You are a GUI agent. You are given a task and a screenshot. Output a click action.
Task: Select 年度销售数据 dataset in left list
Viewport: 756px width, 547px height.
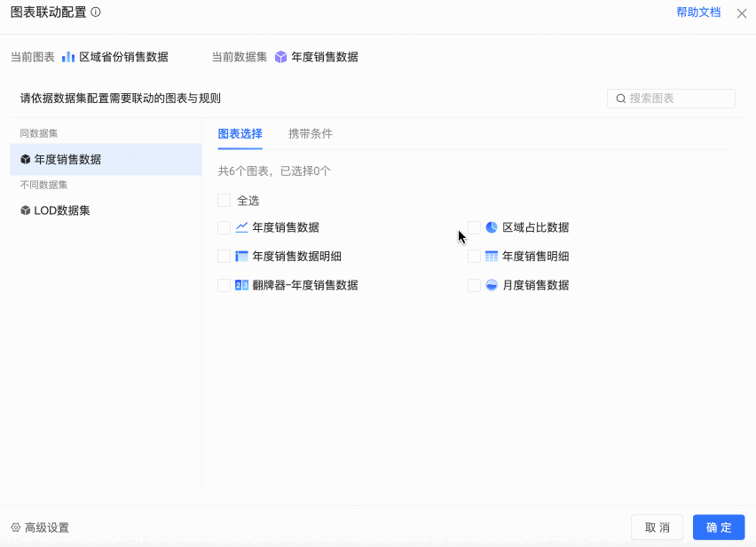[x=106, y=159]
